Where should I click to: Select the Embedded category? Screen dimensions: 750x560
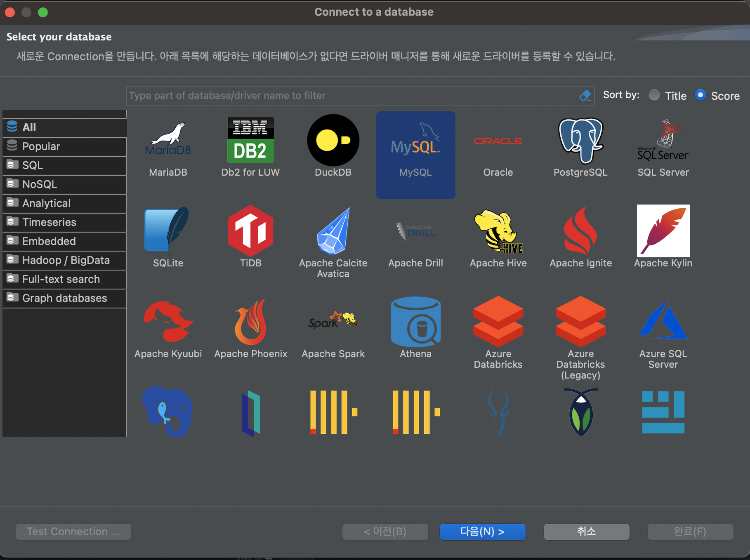64,241
